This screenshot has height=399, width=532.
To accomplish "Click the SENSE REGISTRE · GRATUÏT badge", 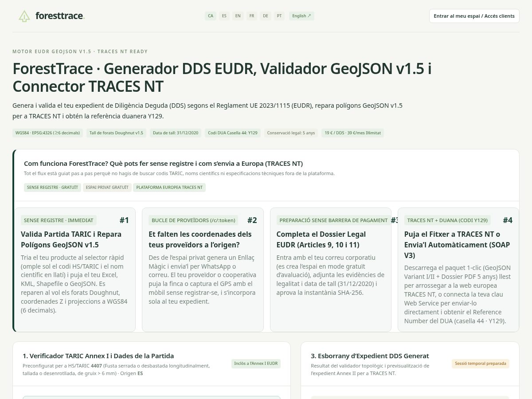I will [x=52, y=188].
